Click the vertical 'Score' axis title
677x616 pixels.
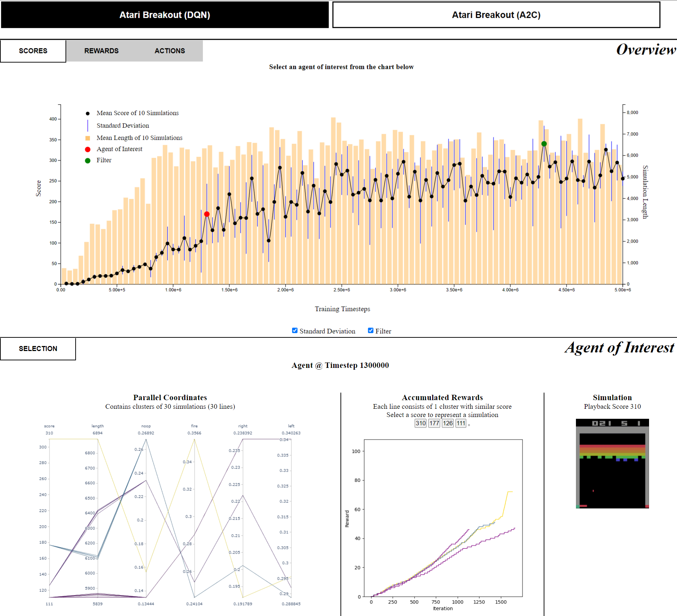[x=38, y=188]
